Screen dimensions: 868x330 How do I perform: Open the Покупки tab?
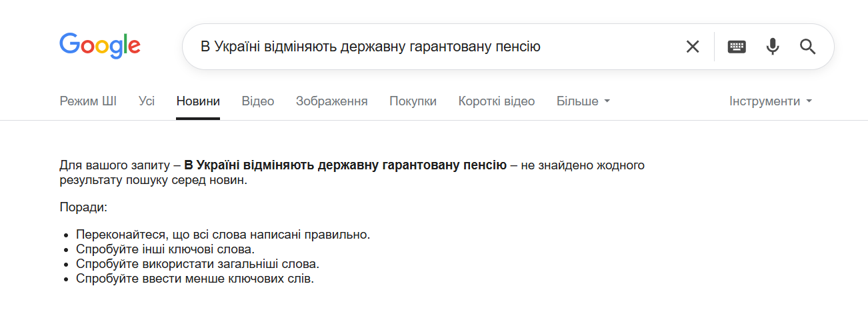[x=413, y=101]
